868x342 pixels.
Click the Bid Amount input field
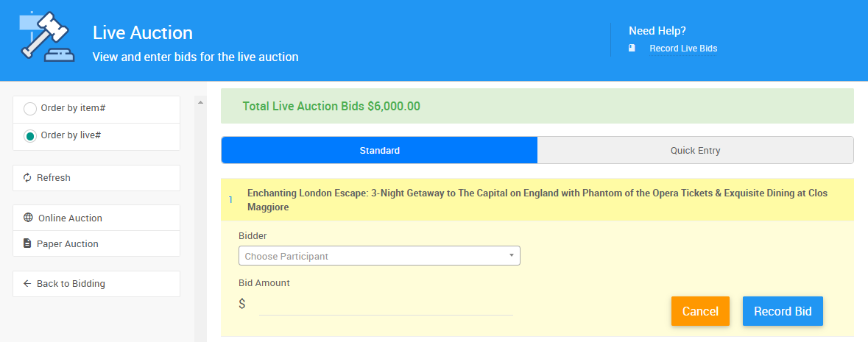click(x=385, y=304)
